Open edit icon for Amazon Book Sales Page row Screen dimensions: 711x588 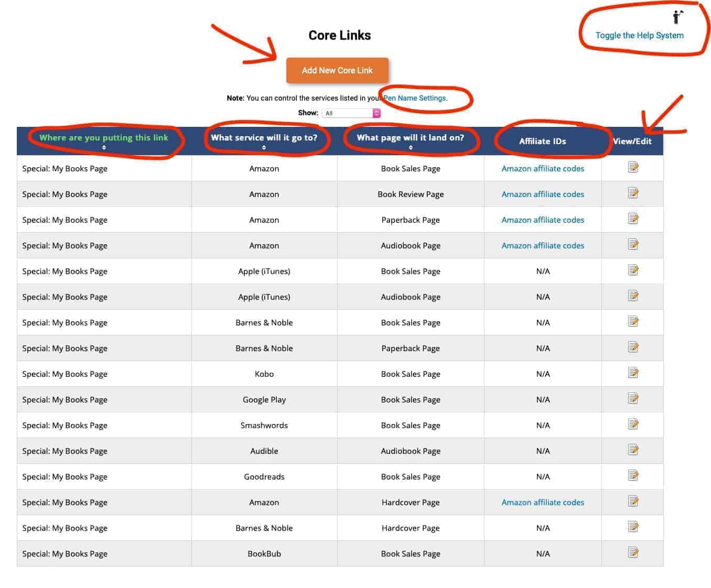pyautogui.click(x=633, y=167)
